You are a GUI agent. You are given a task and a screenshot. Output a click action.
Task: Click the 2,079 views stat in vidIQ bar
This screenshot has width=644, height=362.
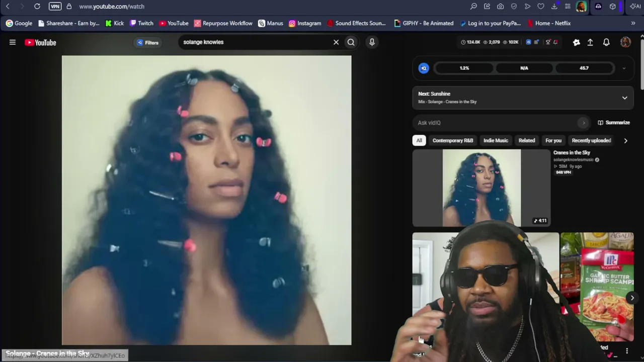[x=492, y=42]
